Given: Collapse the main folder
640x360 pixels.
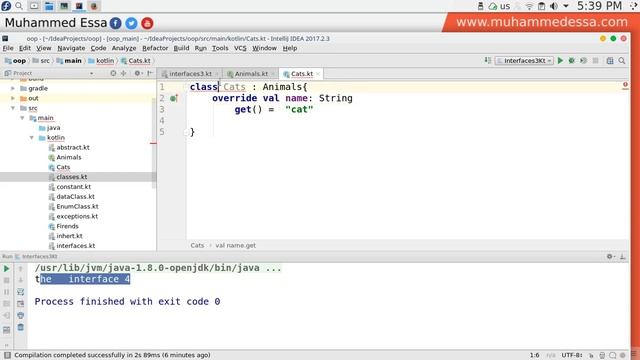Looking at the screenshot, I should click(22, 118).
